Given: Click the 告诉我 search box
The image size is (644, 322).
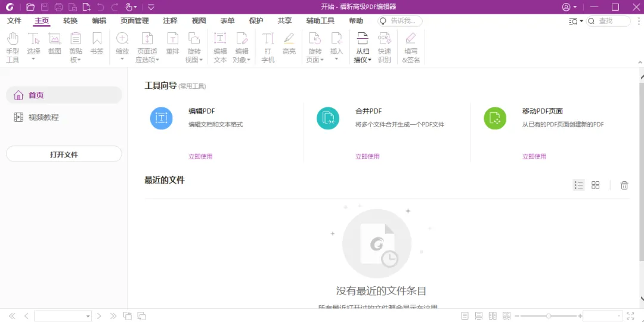Looking at the screenshot, I should click(400, 21).
